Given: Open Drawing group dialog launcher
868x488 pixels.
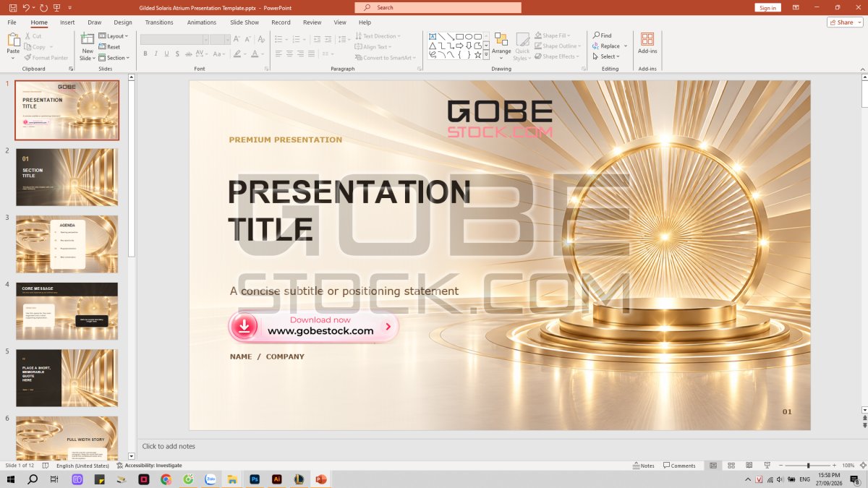Looking at the screenshot, I should [584, 69].
